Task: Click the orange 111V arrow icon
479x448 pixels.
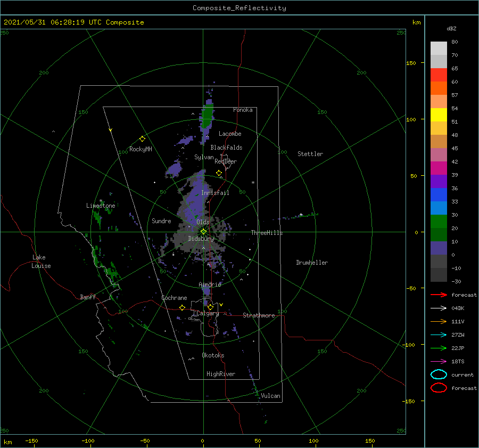Action: click(x=439, y=321)
